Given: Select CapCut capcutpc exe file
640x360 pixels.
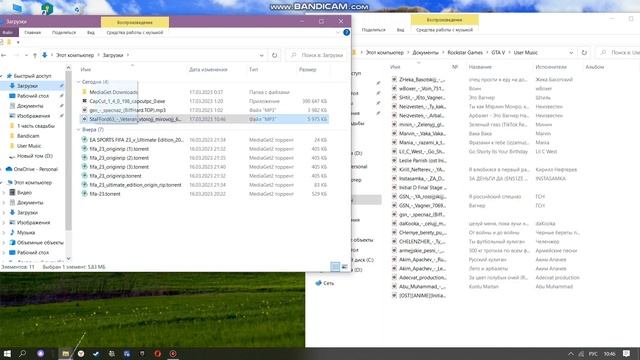Looking at the screenshot, I should [x=203, y=101].
